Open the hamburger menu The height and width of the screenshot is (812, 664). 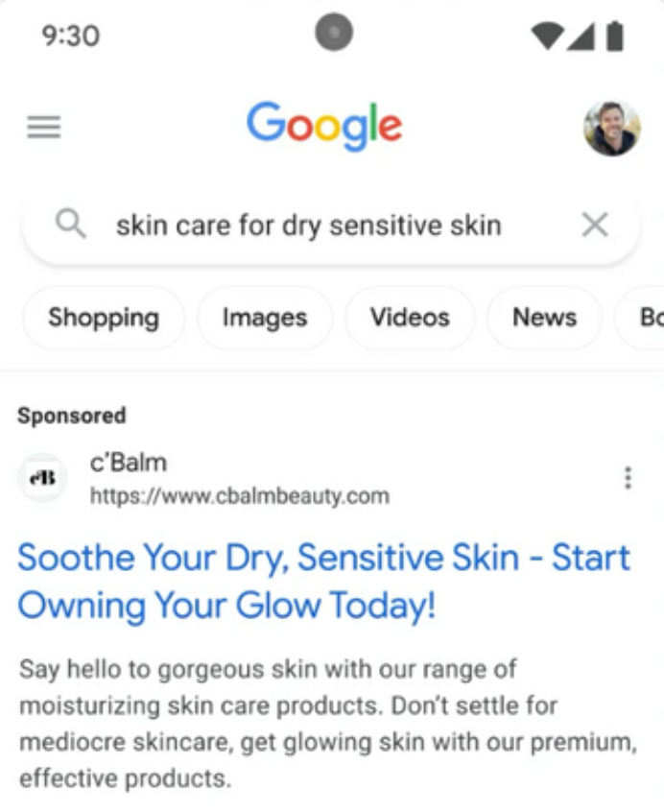pos(44,127)
